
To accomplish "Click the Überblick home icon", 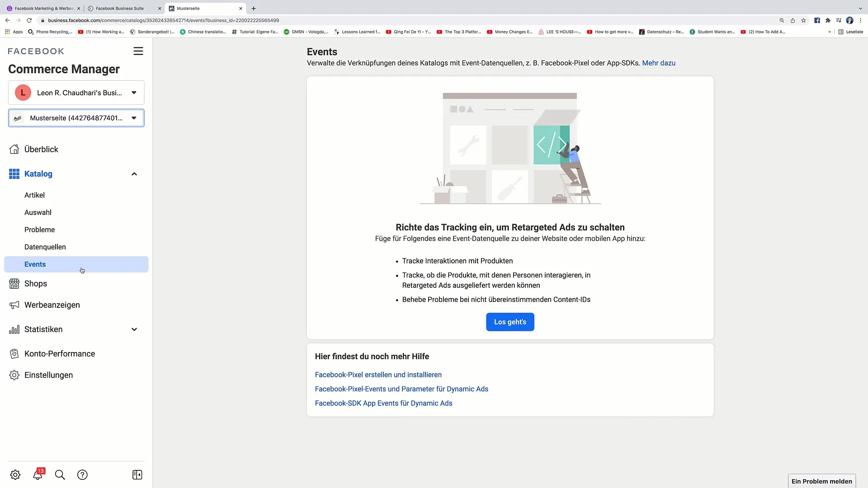I will [x=14, y=149].
